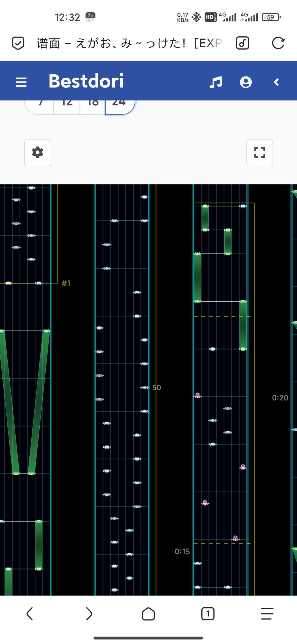
Task: Click the 0:15 time marker
Action: coord(182,552)
